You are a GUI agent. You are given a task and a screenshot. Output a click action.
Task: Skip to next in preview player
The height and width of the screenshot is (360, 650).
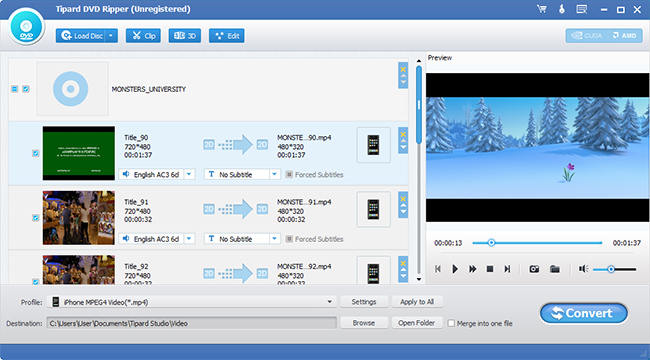[507, 269]
